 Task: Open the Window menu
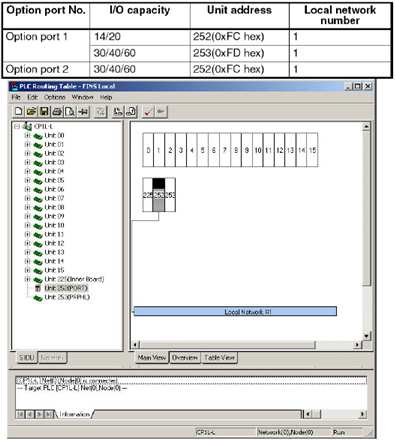pos(82,97)
